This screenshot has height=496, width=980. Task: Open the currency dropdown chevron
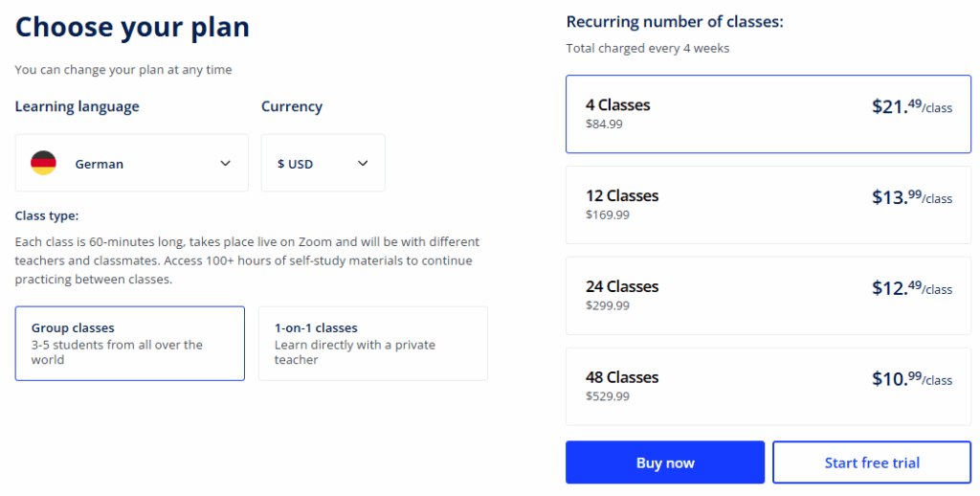[363, 163]
